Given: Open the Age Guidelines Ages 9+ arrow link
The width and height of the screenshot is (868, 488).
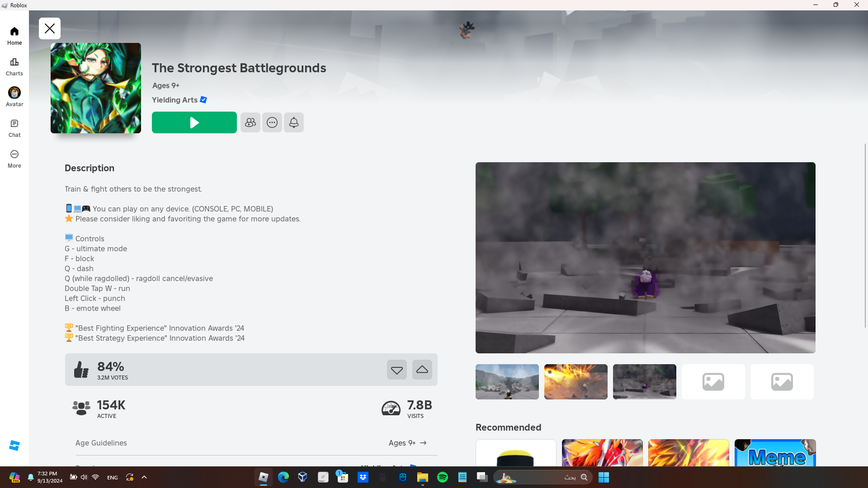Looking at the screenshot, I should coord(408,443).
